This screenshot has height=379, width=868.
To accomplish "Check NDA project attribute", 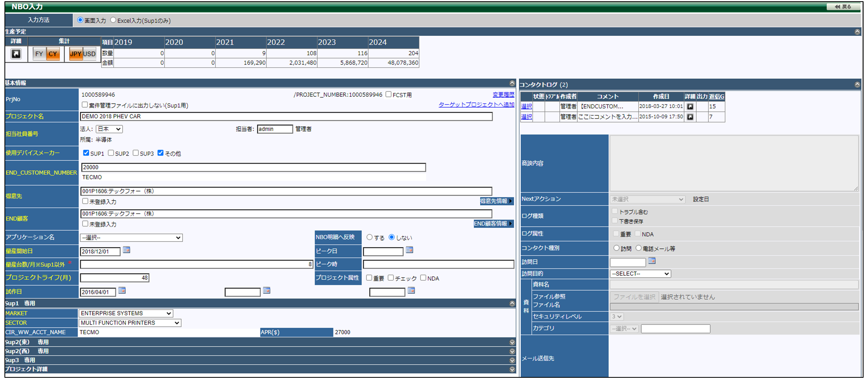I will point(423,277).
